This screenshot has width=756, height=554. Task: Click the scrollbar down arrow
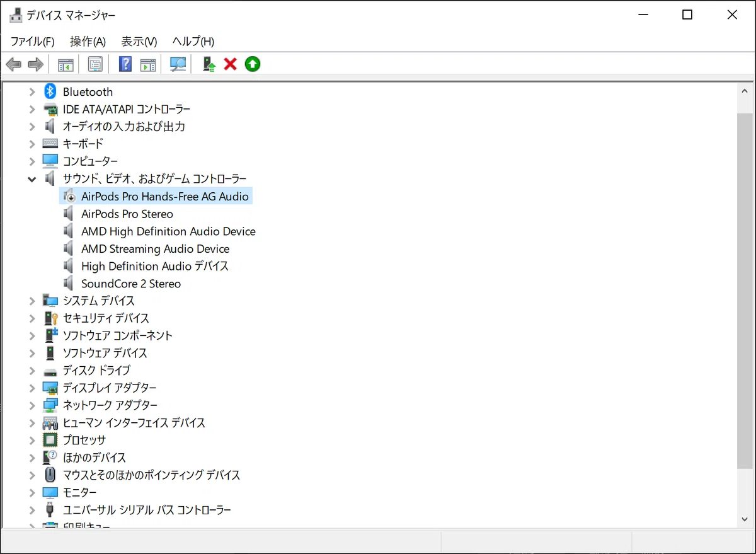tap(744, 518)
